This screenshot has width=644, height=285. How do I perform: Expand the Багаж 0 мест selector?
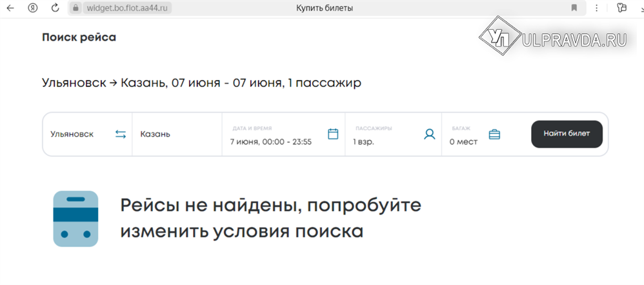pos(465,135)
